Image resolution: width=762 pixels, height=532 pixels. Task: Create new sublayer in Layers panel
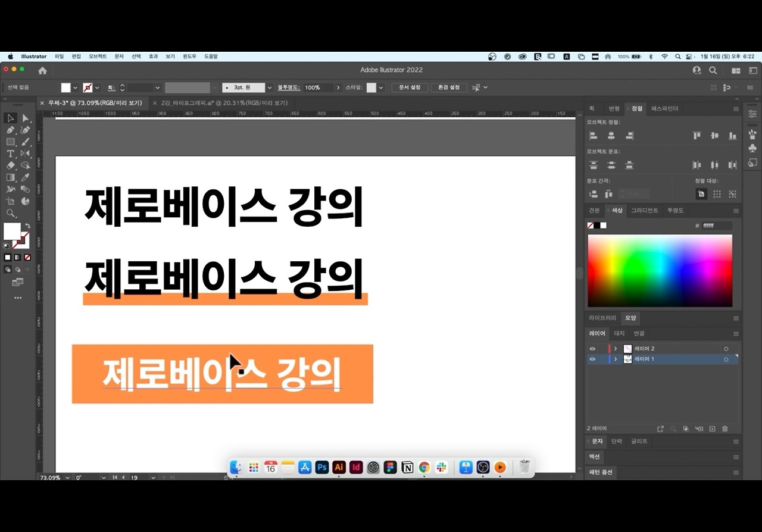point(699,428)
